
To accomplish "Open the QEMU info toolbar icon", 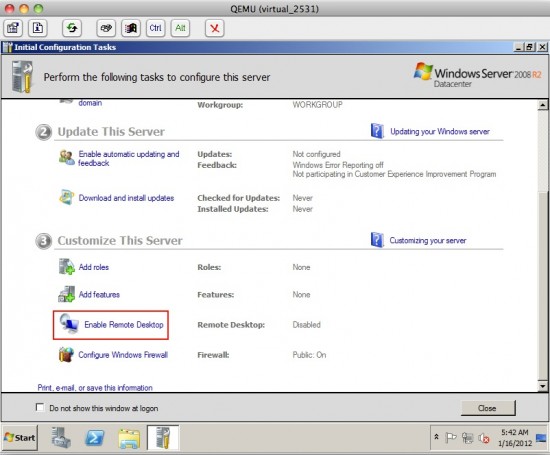I will point(38,28).
